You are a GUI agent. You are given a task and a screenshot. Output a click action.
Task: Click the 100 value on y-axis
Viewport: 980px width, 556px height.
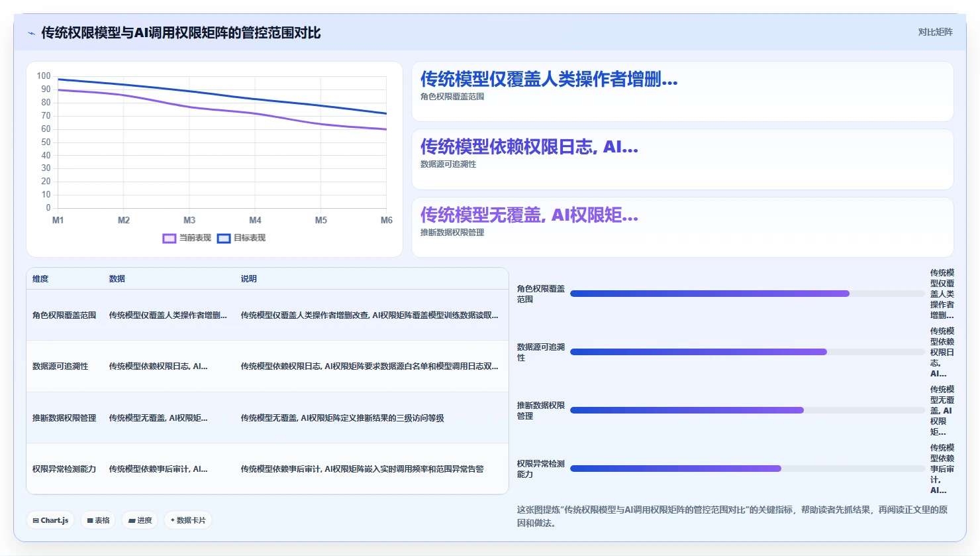pos(44,76)
